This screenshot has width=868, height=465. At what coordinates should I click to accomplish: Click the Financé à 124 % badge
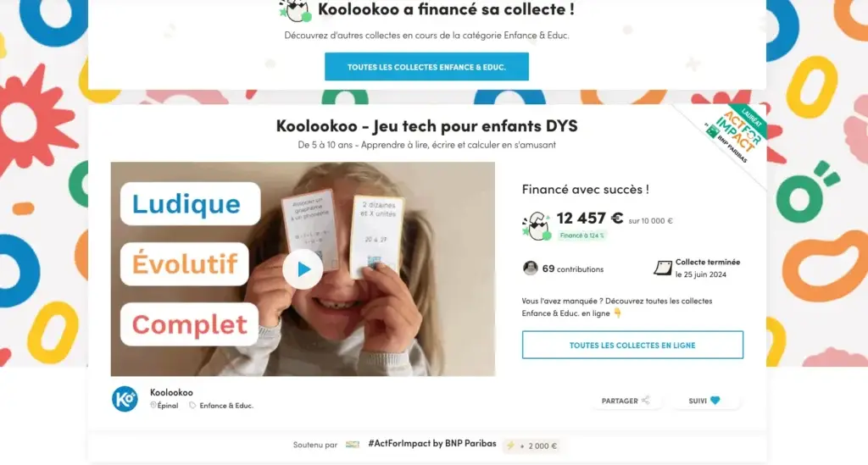point(581,235)
